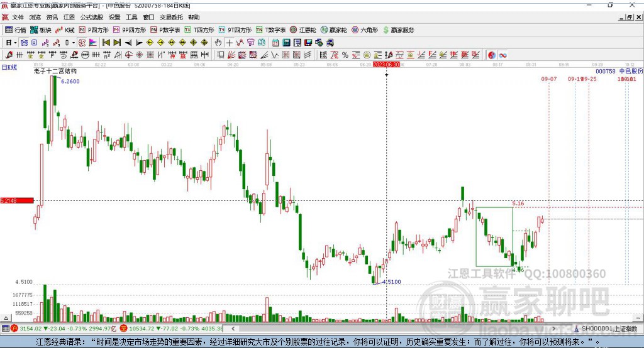Image resolution: width=644 pixels, height=348 pixels.
Task: Open the 板块 sector view
Action: (40, 30)
